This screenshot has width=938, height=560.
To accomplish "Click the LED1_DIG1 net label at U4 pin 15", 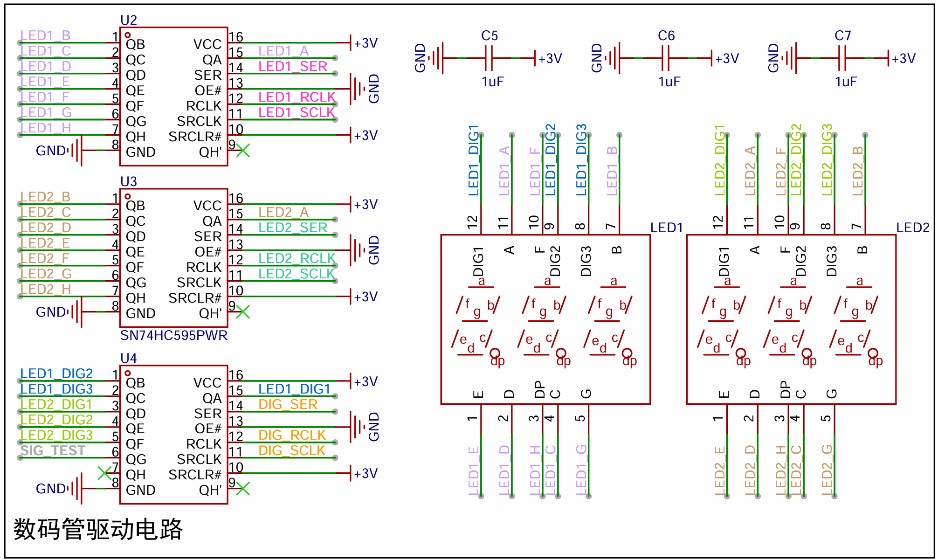I will click(x=294, y=389).
